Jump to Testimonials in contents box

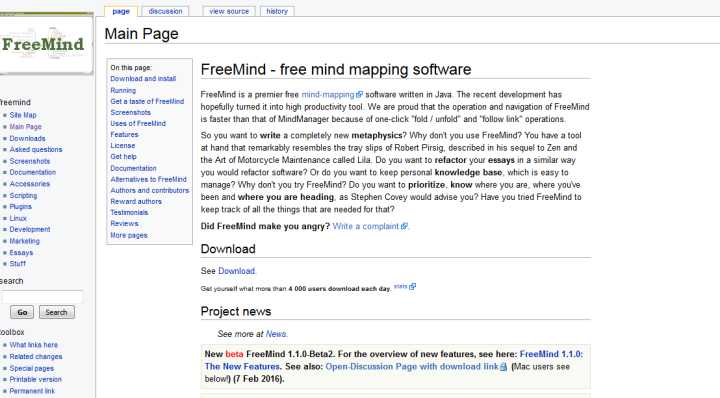(129, 213)
